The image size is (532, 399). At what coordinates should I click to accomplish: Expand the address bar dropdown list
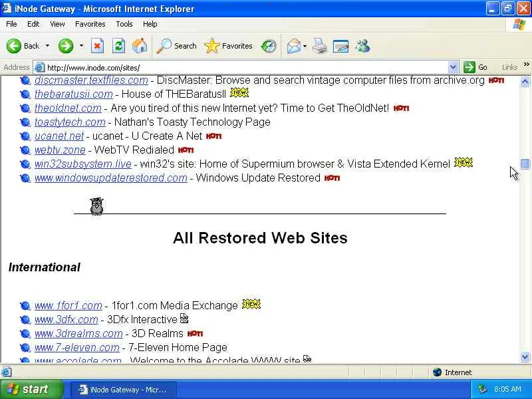pyautogui.click(x=453, y=67)
